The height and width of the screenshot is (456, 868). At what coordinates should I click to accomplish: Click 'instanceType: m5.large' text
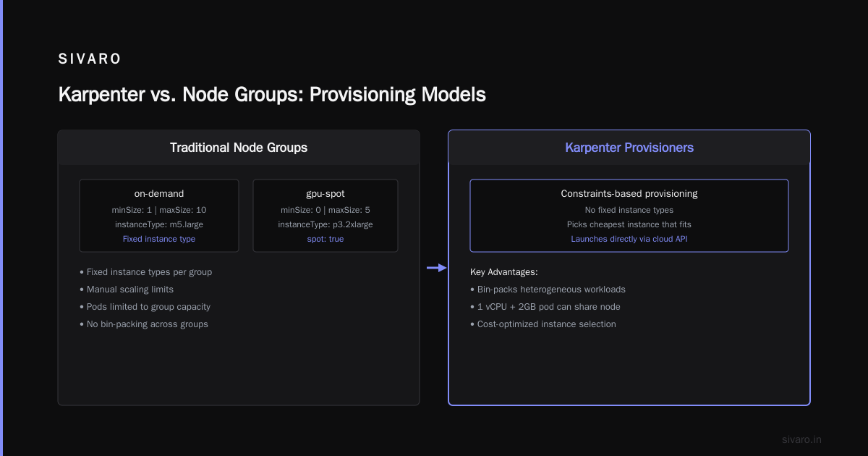pyautogui.click(x=159, y=224)
